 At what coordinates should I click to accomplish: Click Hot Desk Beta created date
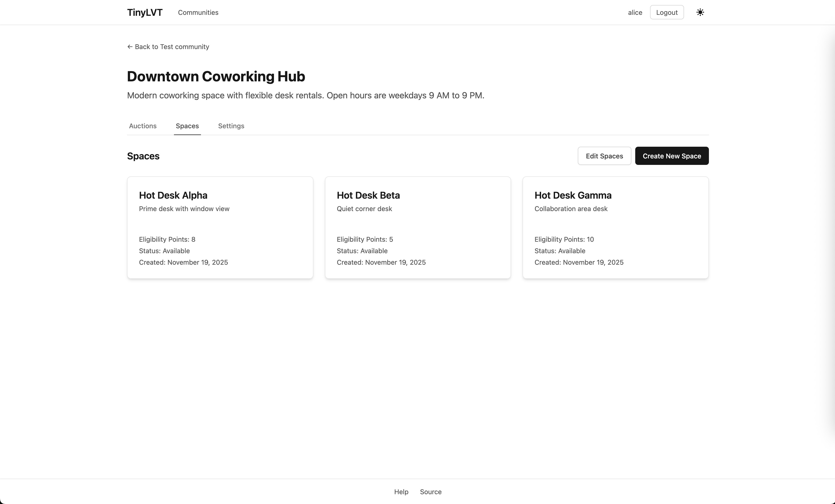pyautogui.click(x=381, y=262)
